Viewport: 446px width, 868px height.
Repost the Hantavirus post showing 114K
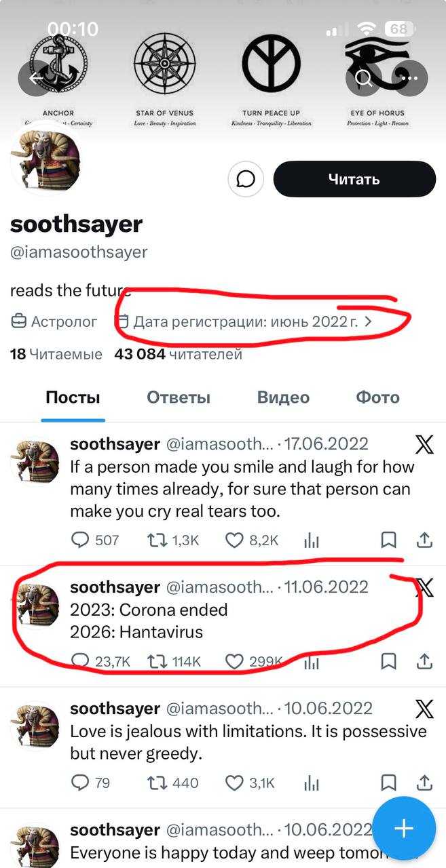coord(174,661)
